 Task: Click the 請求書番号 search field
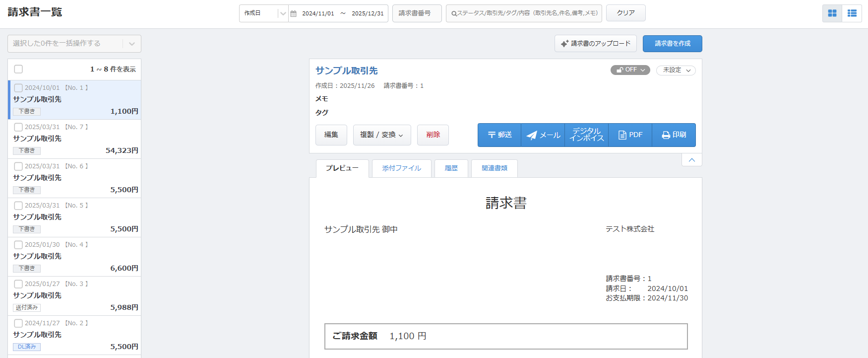417,13
